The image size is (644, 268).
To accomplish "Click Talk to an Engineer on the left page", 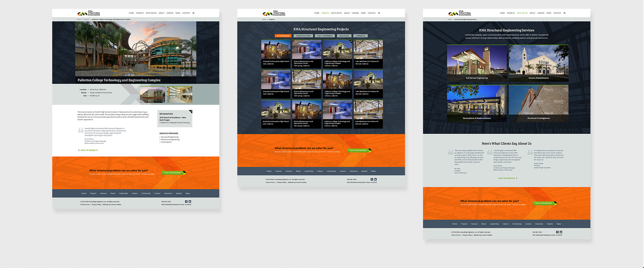I will click(x=174, y=173).
